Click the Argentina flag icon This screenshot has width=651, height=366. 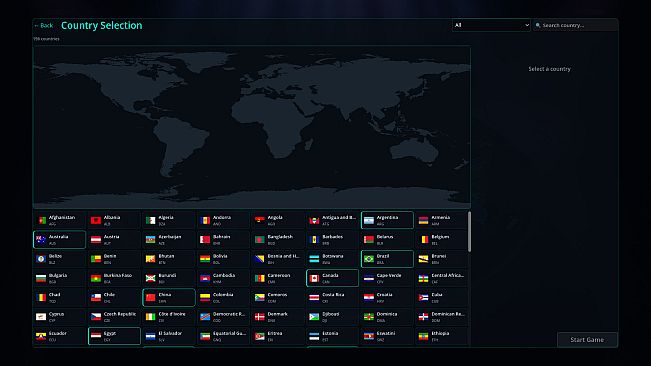(369, 220)
